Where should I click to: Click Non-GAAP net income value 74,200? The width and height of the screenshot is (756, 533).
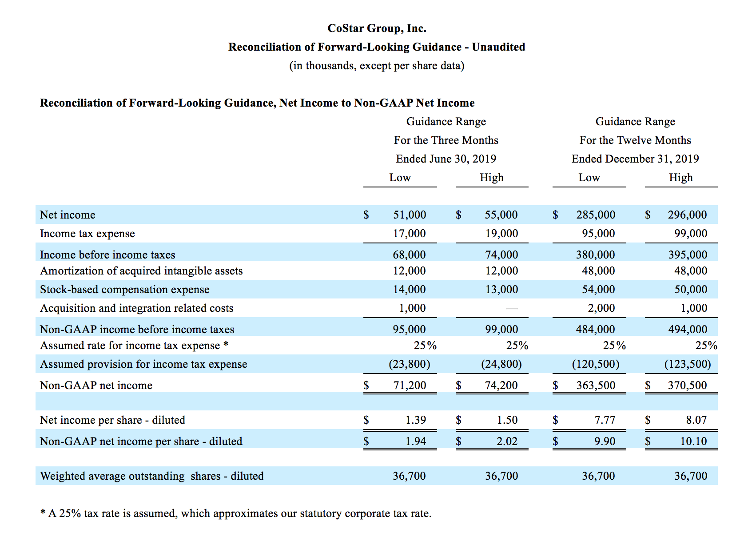point(501,386)
